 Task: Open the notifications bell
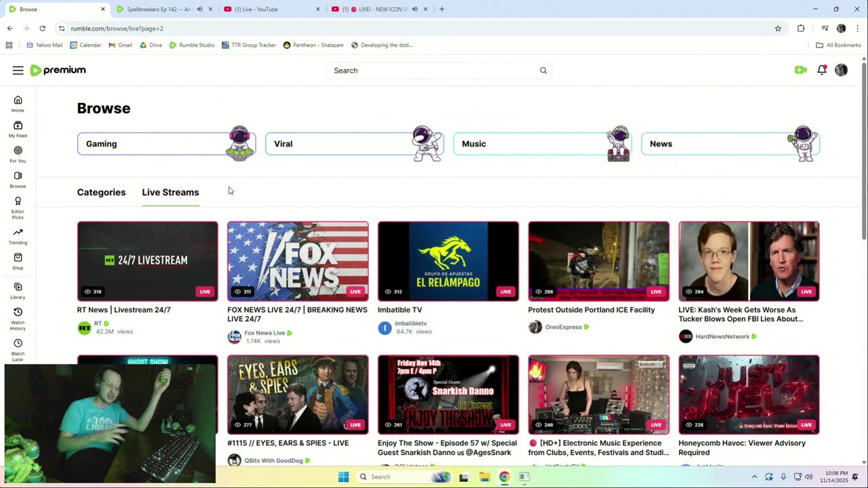coord(822,70)
